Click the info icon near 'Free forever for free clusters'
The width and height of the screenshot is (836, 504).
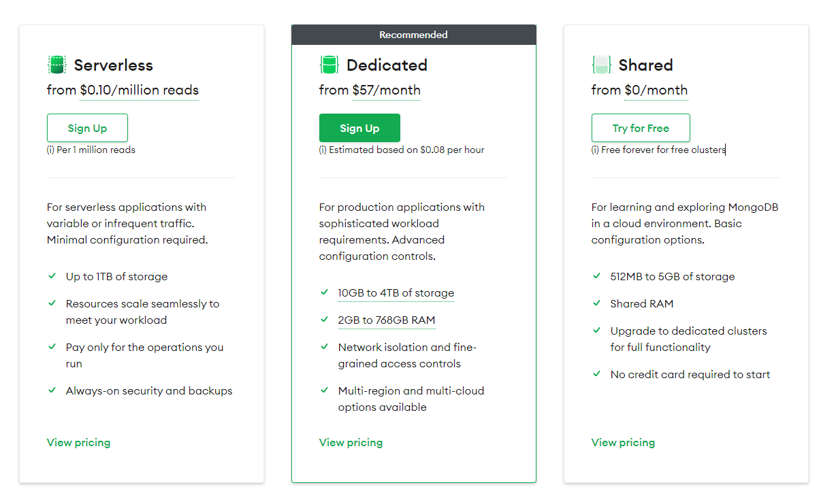pos(594,150)
